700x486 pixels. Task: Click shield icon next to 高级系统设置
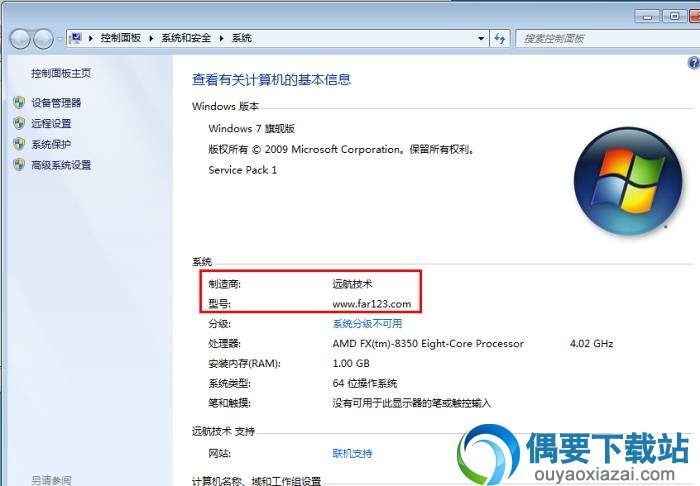(x=19, y=165)
